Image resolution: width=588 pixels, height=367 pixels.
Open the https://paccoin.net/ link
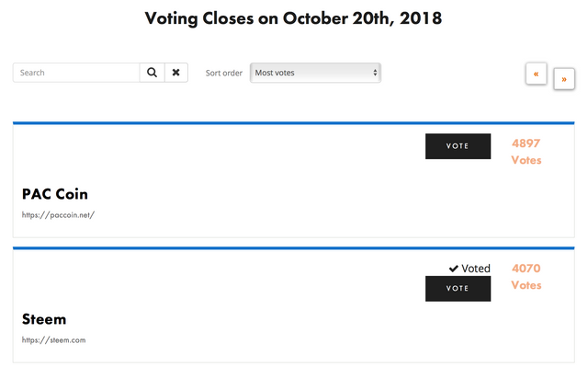(58, 215)
